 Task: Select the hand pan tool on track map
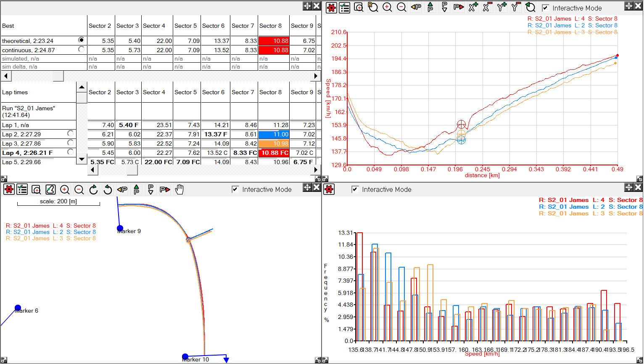(179, 190)
